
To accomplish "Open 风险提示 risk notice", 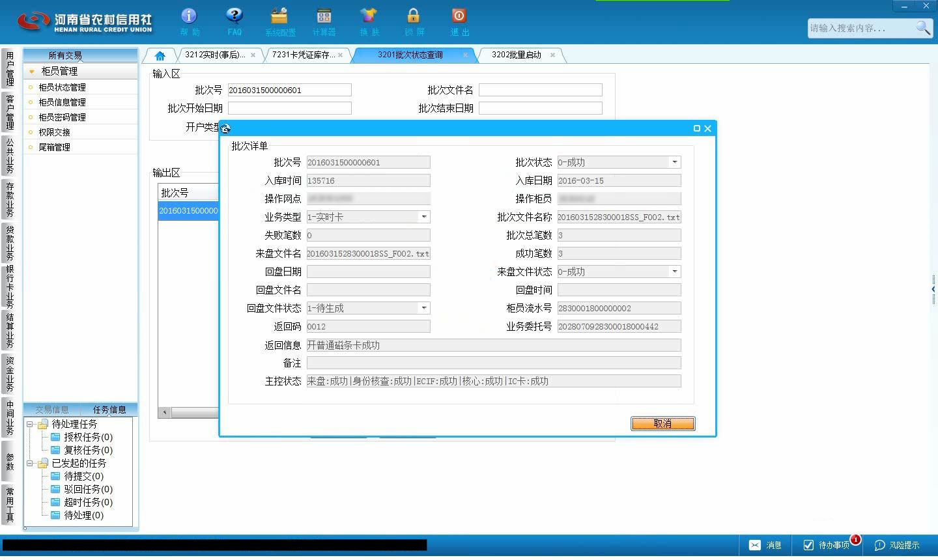I will pyautogui.click(x=897, y=545).
